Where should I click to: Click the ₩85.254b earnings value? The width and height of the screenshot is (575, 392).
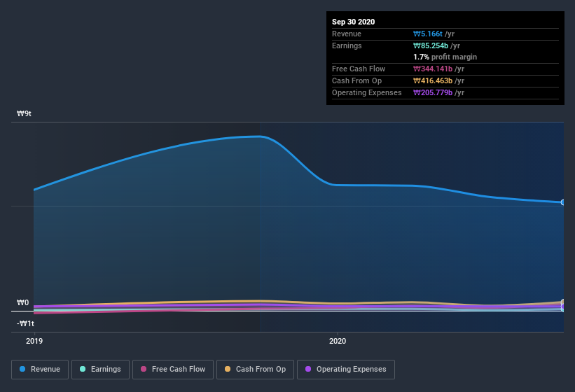tap(431, 45)
